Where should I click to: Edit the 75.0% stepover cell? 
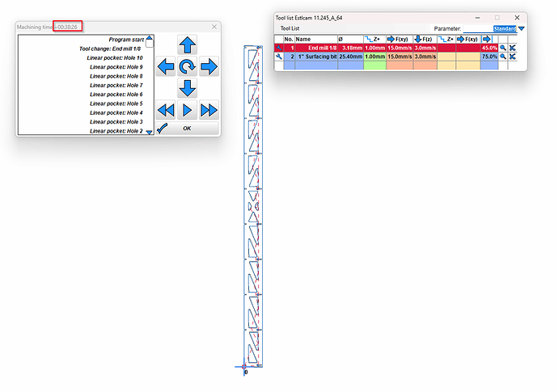[x=489, y=57]
